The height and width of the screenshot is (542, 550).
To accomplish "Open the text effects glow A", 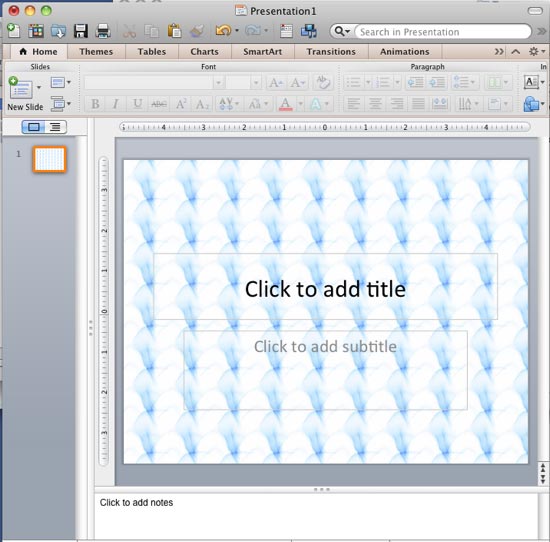I will pos(316,104).
